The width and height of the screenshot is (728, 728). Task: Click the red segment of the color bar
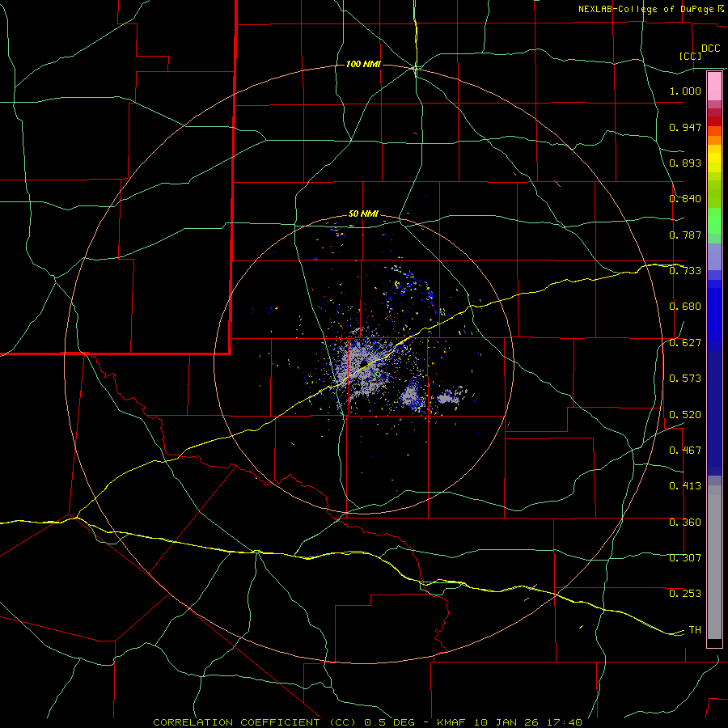point(714,121)
